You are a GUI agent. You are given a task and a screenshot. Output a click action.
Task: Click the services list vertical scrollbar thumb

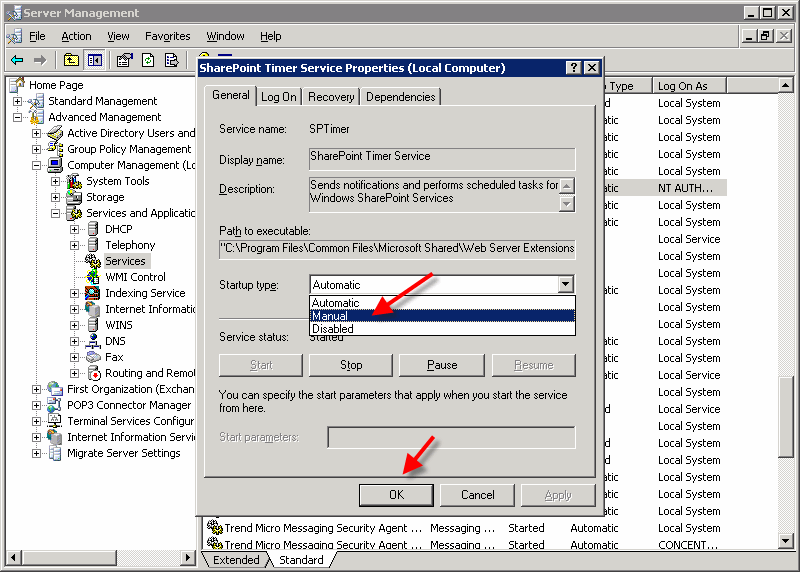(x=786, y=417)
